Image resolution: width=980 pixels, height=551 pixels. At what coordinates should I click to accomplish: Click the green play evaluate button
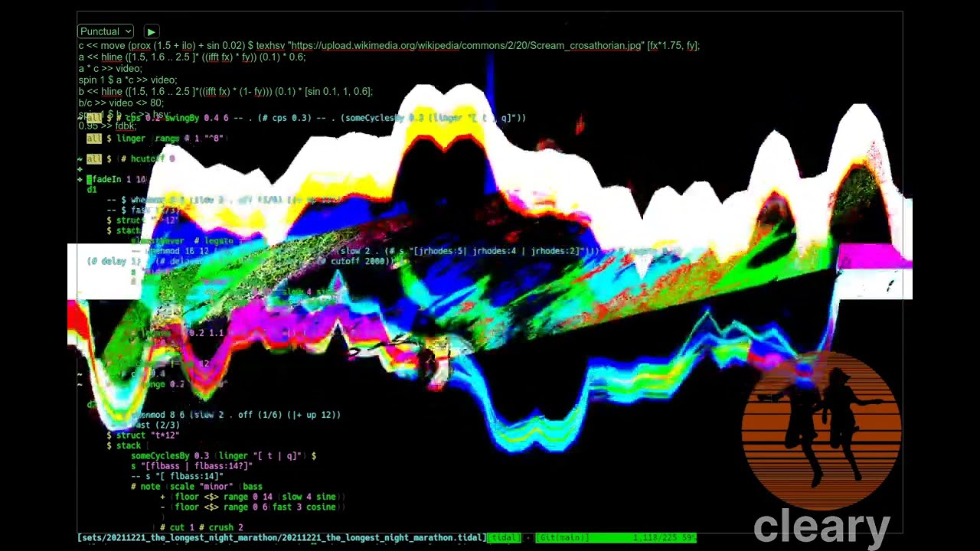(x=151, y=31)
